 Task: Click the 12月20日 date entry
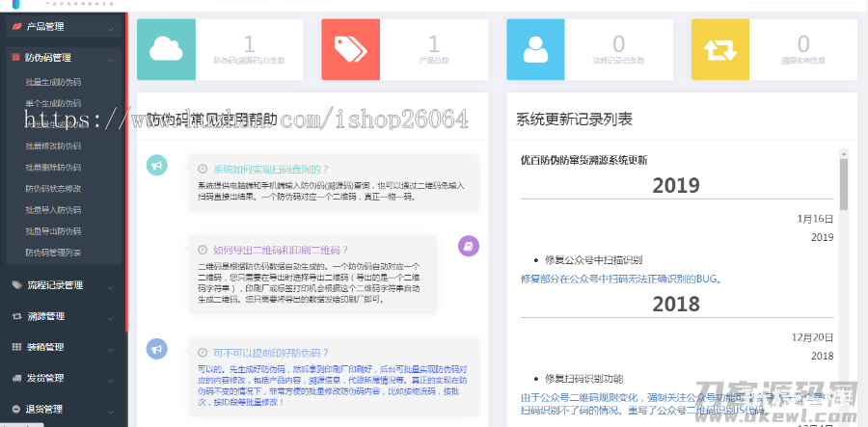(x=811, y=337)
